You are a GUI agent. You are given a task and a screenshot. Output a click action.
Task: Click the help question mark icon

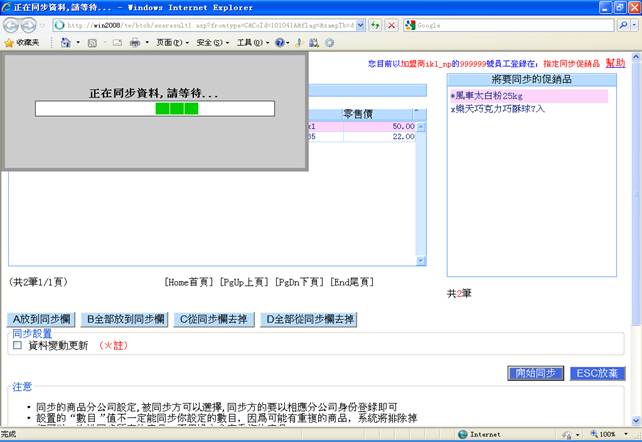click(280, 43)
